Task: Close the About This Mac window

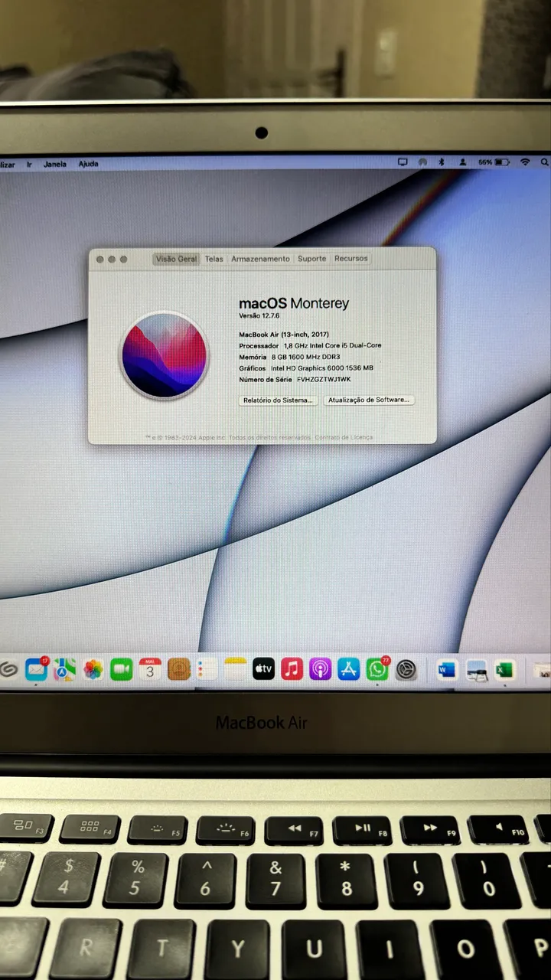Action: click(99, 260)
